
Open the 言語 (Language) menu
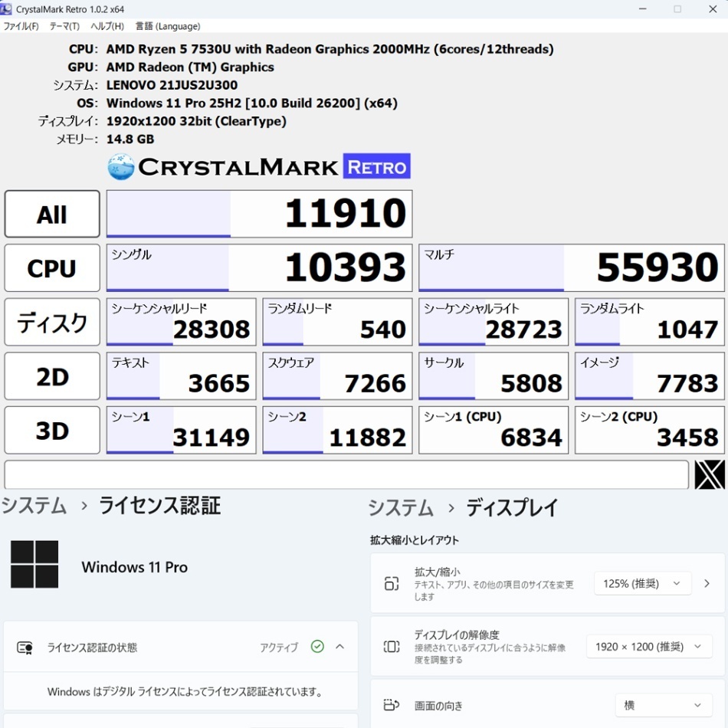pos(168,26)
